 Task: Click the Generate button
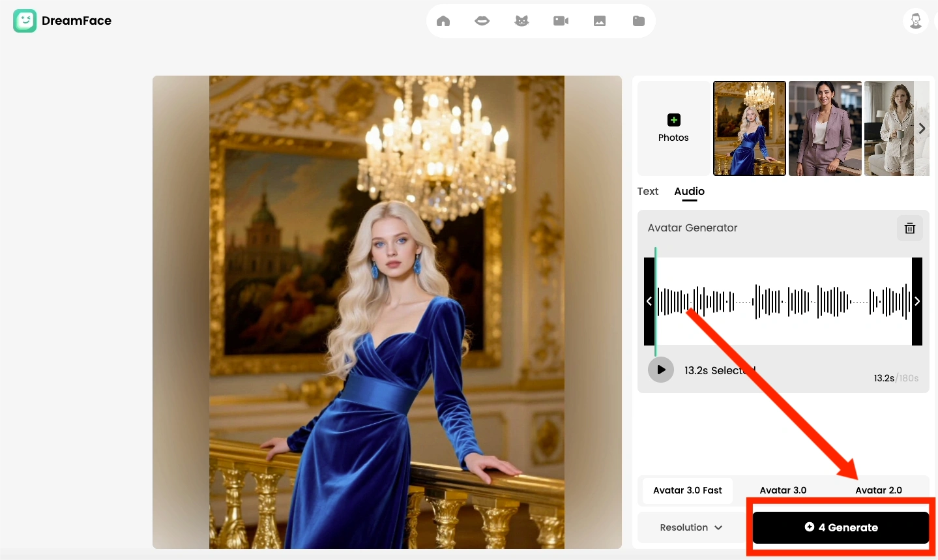(x=841, y=527)
